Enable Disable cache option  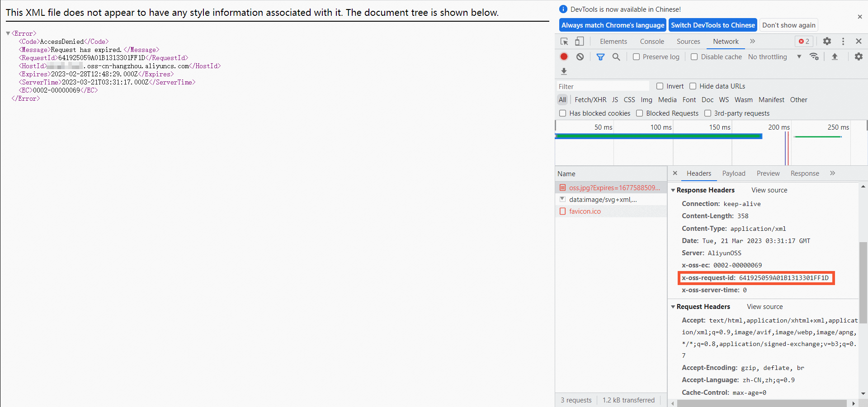click(x=695, y=56)
